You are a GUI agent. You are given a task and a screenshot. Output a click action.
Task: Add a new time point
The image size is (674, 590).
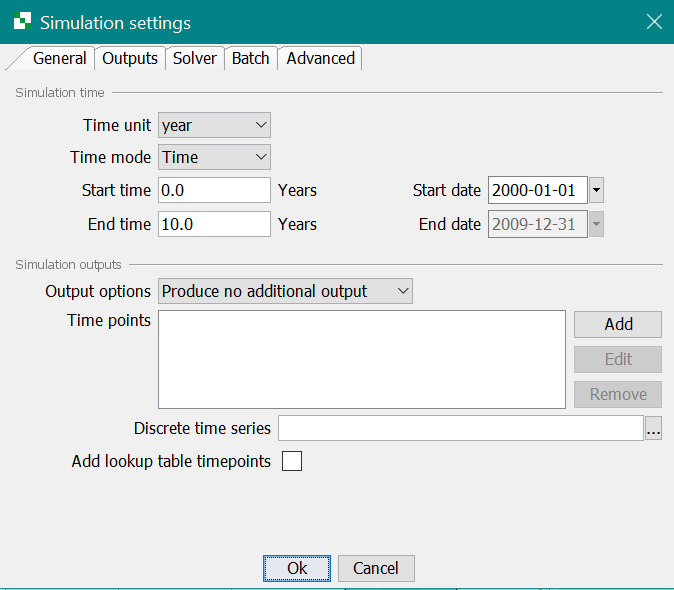tap(618, 324)
